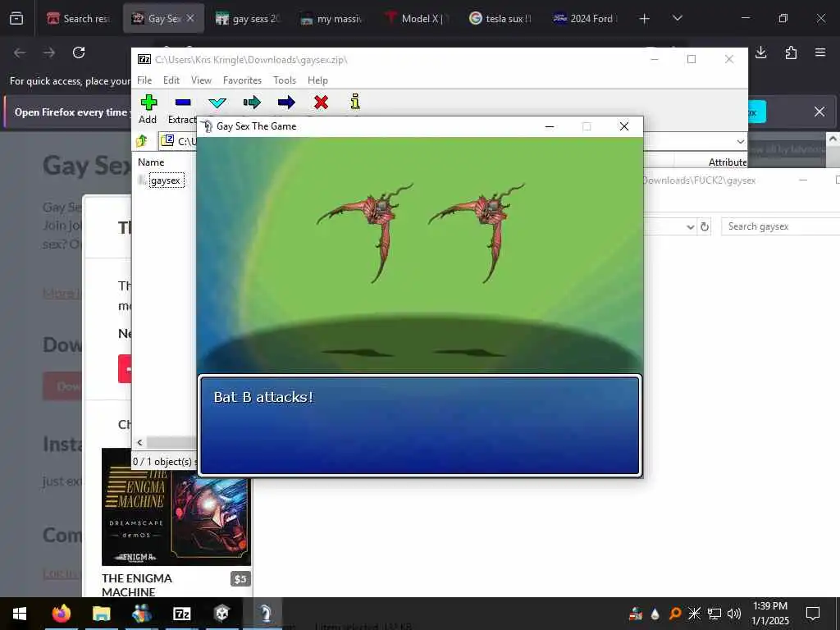
Task: Open the notification center icon
Action: [x=813, y=614]
